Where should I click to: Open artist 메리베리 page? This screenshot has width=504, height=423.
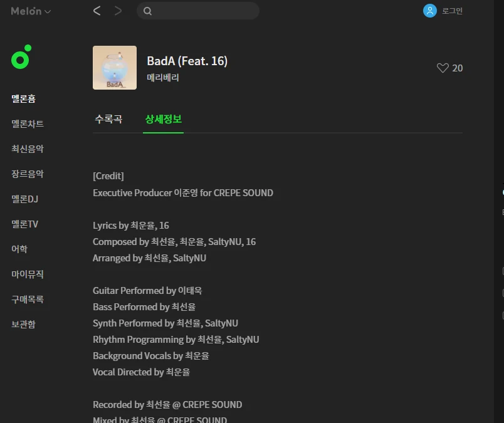pyautogui.click(x=162, y=78)
